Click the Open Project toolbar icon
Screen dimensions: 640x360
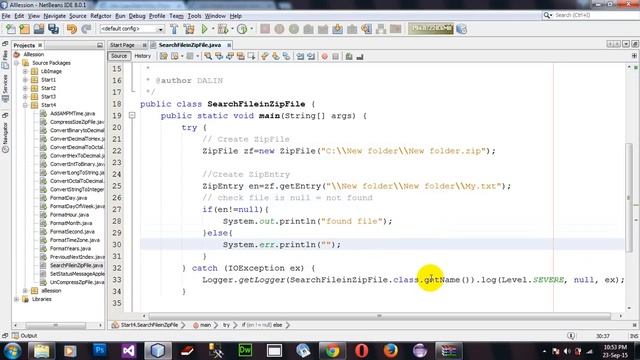[x=39, y=29]
